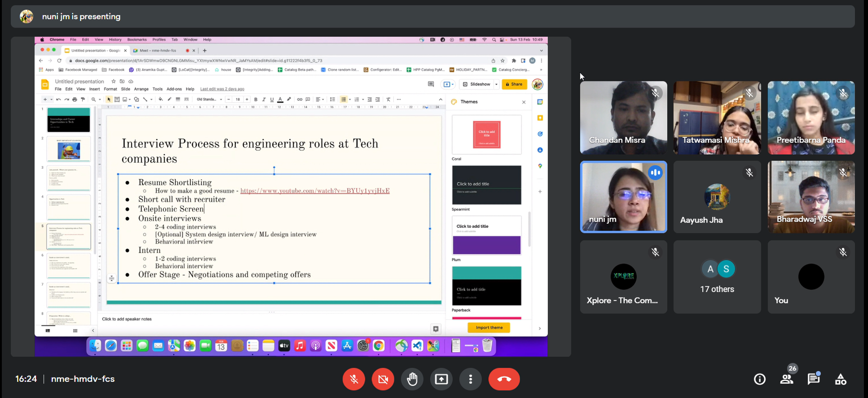This screenshot has height=398, width=868.
Task: Click the yellow Share button
Action: coord(514,84)
